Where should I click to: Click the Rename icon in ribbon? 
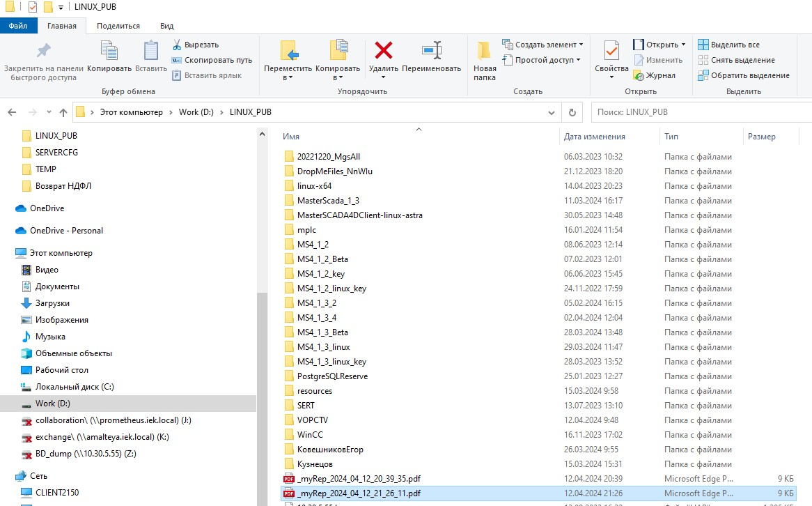431,51
